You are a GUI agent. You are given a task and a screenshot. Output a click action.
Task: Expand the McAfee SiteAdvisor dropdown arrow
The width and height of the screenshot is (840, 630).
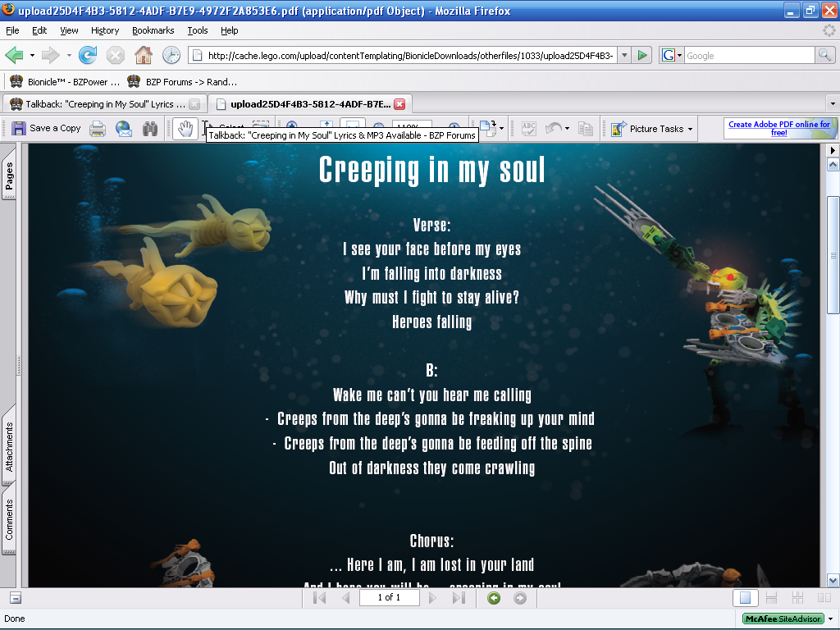pyautogui.click(x=831, y=619)
